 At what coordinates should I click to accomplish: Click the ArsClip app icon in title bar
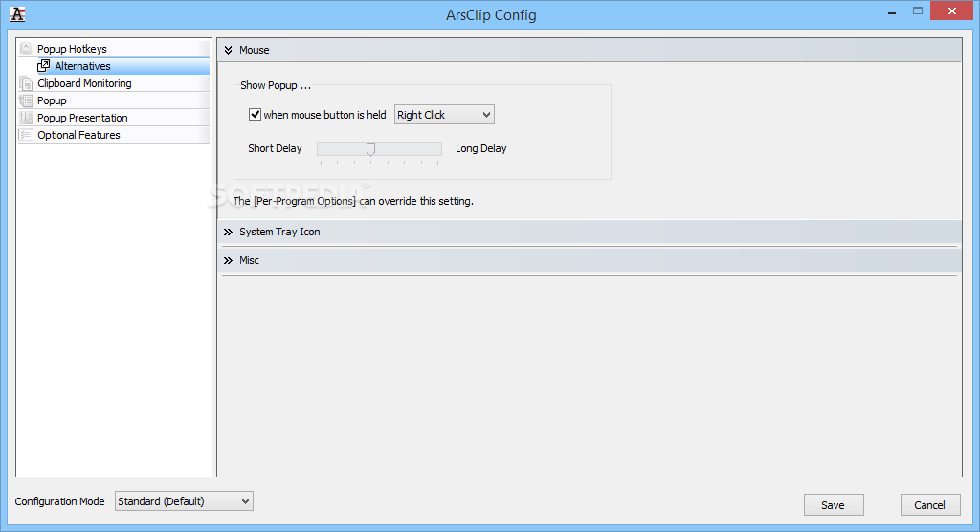click(x=17, y=14)
